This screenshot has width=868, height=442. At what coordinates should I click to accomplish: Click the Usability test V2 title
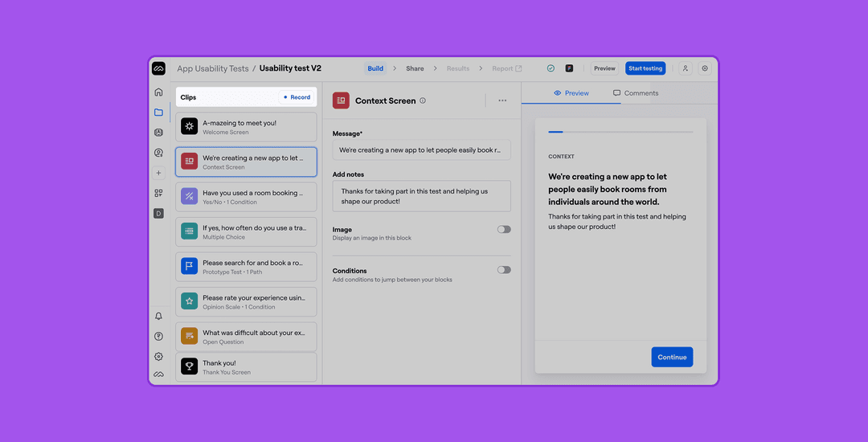pyautogui.click(x=290, y=68)
